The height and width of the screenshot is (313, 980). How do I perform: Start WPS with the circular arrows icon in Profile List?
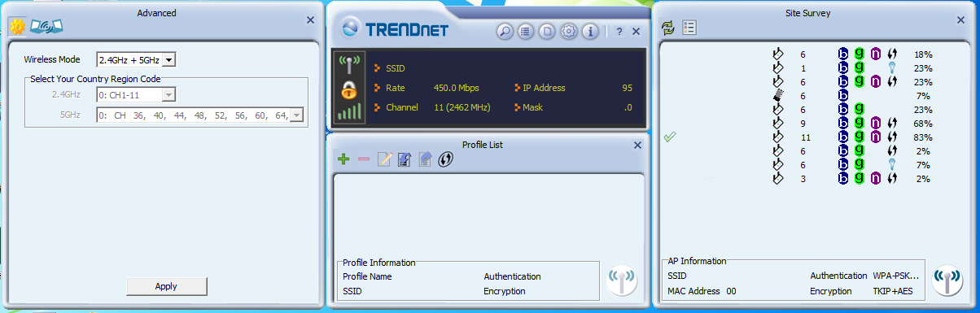[445, 159]
